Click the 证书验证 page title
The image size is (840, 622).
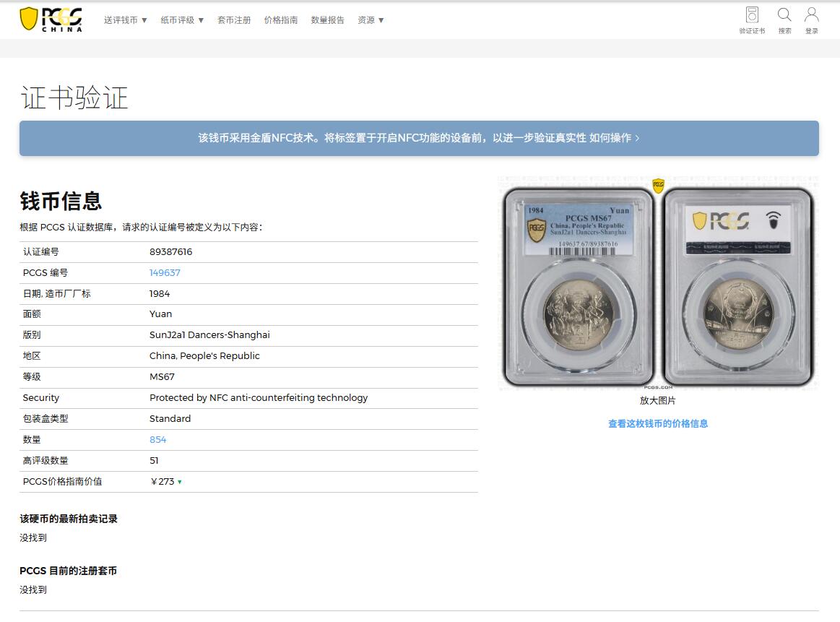point(74,98)
